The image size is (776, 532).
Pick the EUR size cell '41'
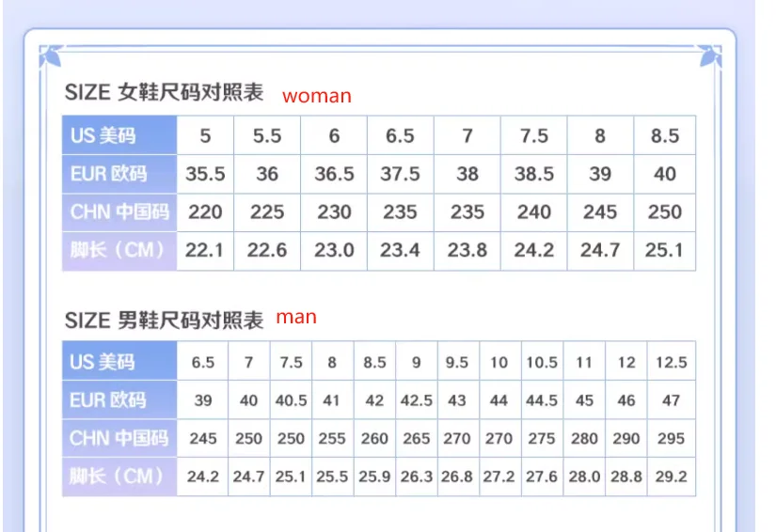332,400
